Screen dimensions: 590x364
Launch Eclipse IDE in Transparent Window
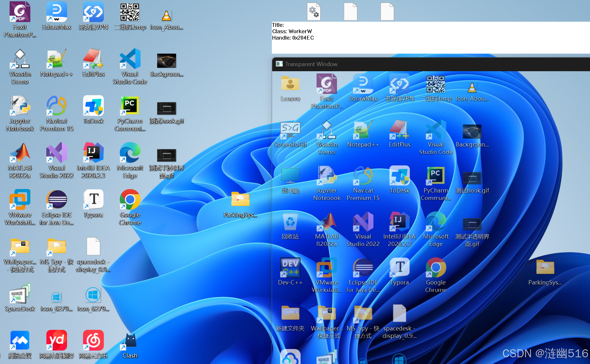(363, 275)
